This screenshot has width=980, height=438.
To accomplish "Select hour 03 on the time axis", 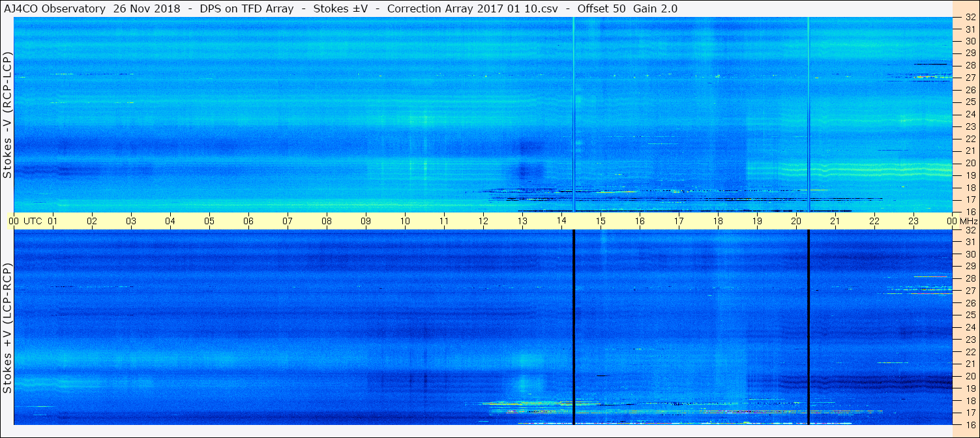I will click(131, 221).
